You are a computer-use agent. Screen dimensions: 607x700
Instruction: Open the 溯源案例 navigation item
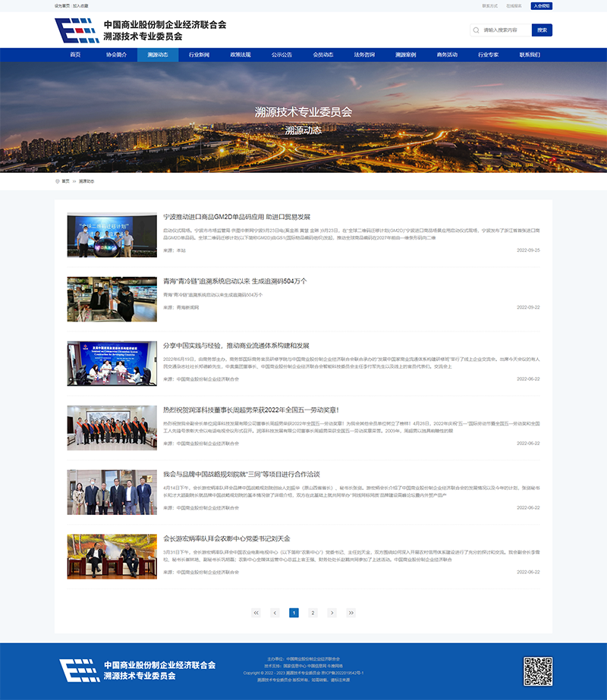(x=405, y=55)
